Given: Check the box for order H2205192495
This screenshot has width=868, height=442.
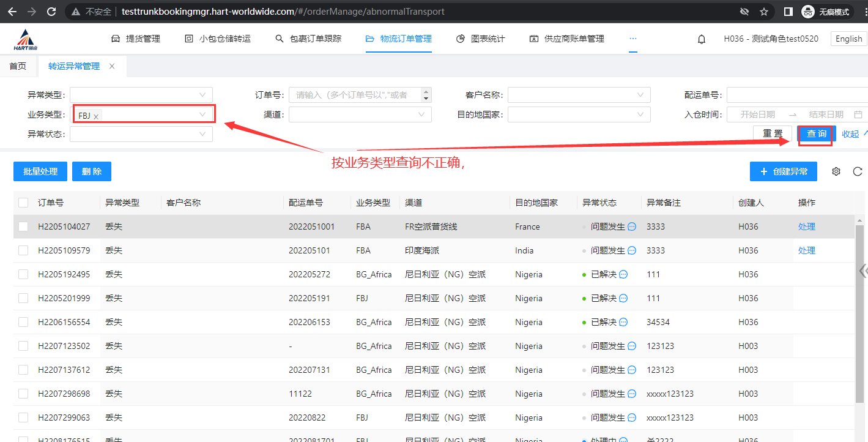Looking at the screenshot, I should pyautogui.click(x=23, y=274).
